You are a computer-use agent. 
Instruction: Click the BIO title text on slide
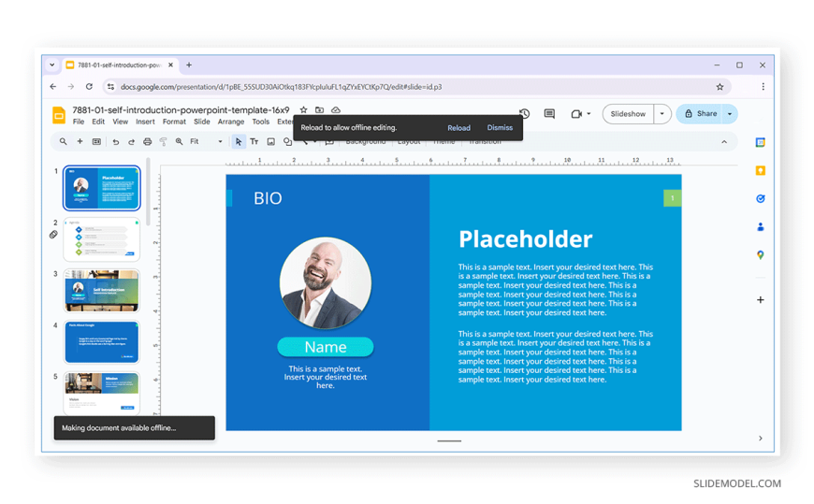pos(268,198)
